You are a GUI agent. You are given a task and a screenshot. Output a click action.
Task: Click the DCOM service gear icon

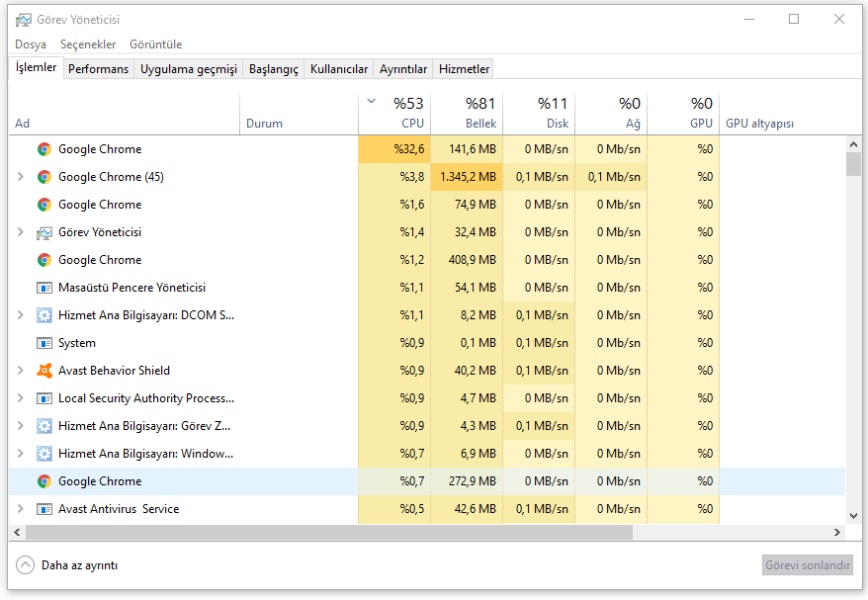[x=43, y=315]
